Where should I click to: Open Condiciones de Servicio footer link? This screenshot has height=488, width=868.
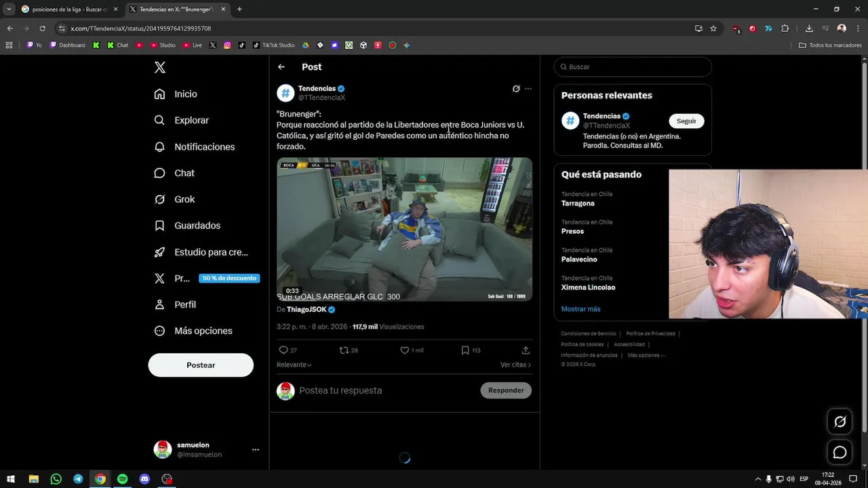[589, 333]
